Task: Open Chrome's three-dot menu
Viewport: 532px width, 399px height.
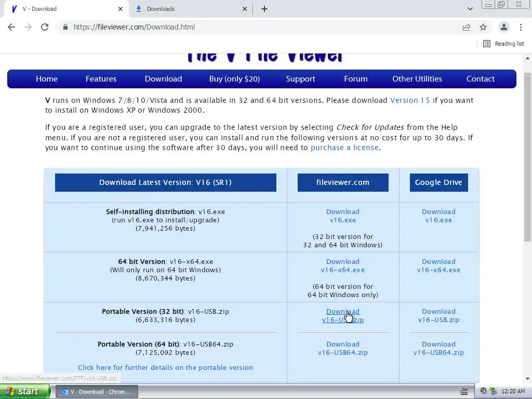Action: click(x=521, y=27)
